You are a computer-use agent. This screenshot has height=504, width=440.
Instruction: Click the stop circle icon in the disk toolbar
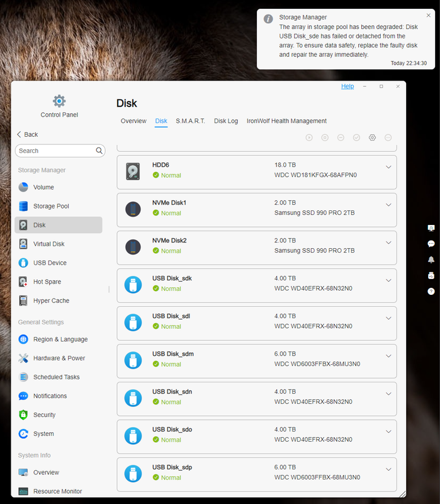(325, 137)
